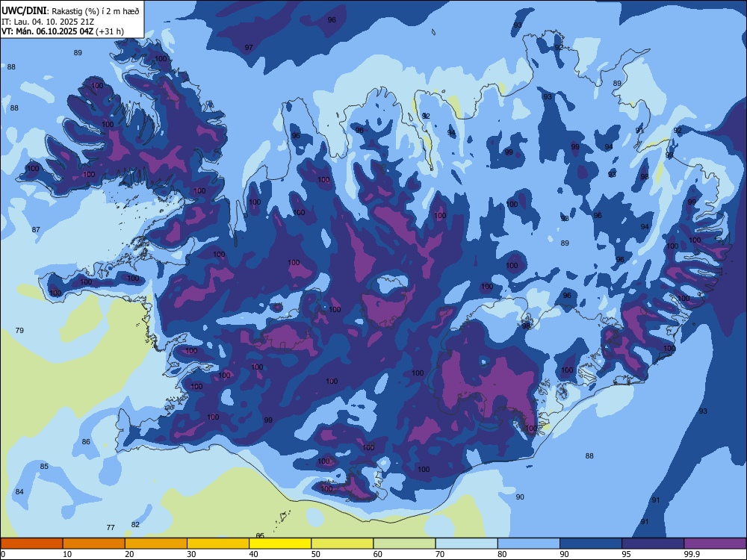This screenshot has width=747, height=560.
Task: Click the 10 legend tick label
Action: click(x=67, y=554)
